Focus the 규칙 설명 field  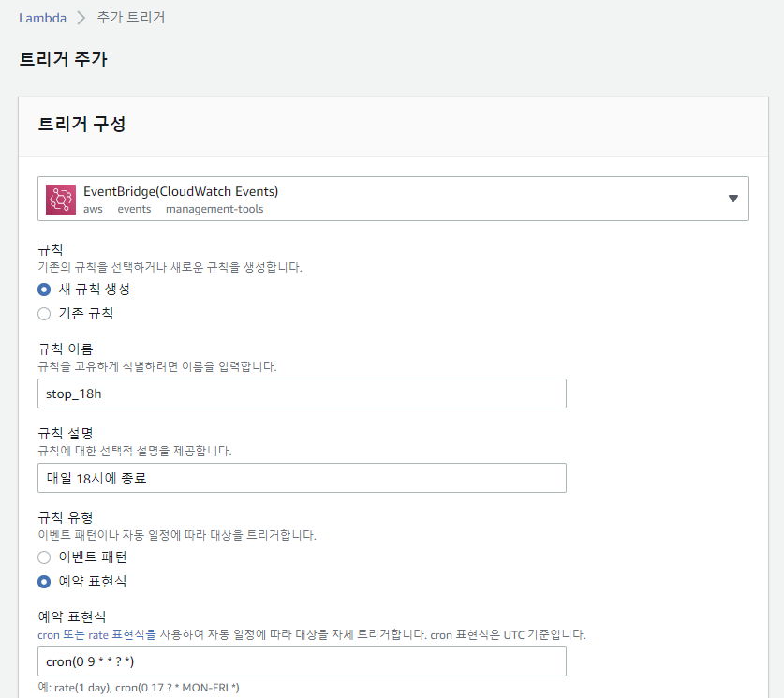(x=302, y=478)
